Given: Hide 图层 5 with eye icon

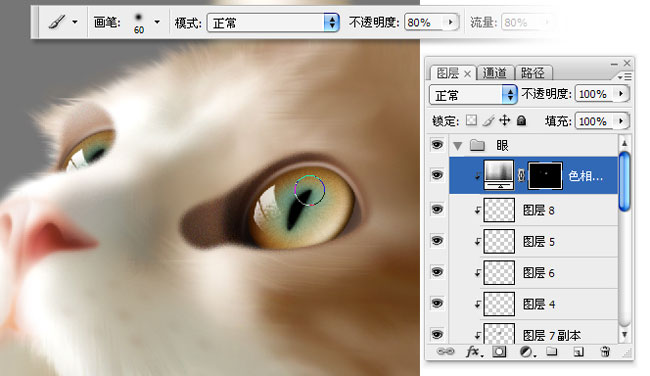Looking at the screenshot, I should click(437, 241).
